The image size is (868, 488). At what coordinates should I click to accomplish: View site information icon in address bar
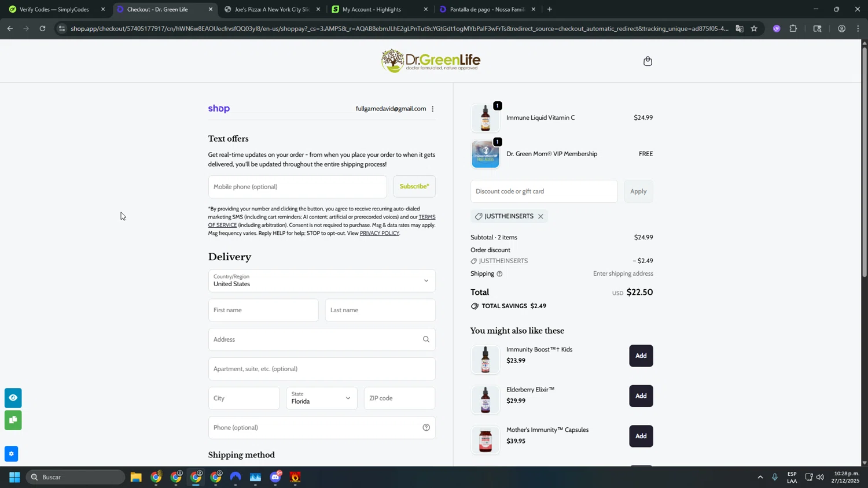click(62, 28)
